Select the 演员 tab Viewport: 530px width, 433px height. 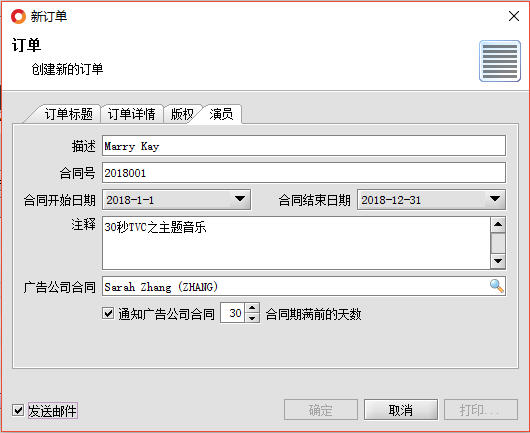click(221, 114)
